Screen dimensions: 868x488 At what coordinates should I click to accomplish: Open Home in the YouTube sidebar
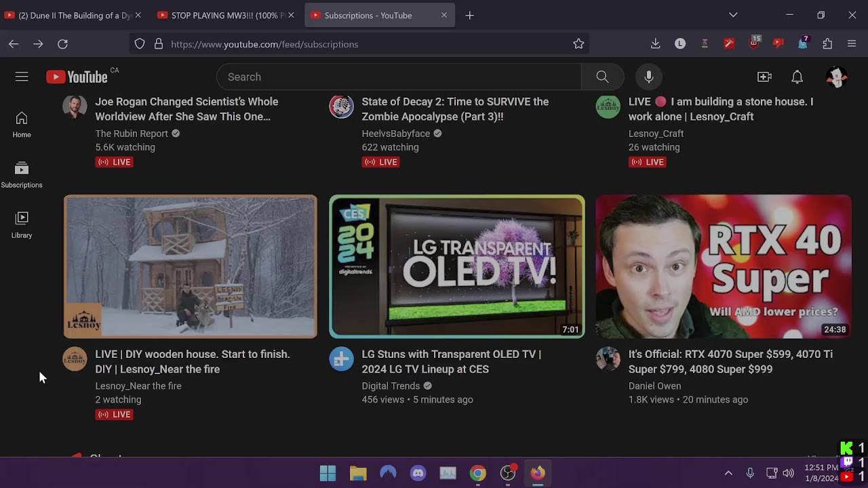(22, 125)
